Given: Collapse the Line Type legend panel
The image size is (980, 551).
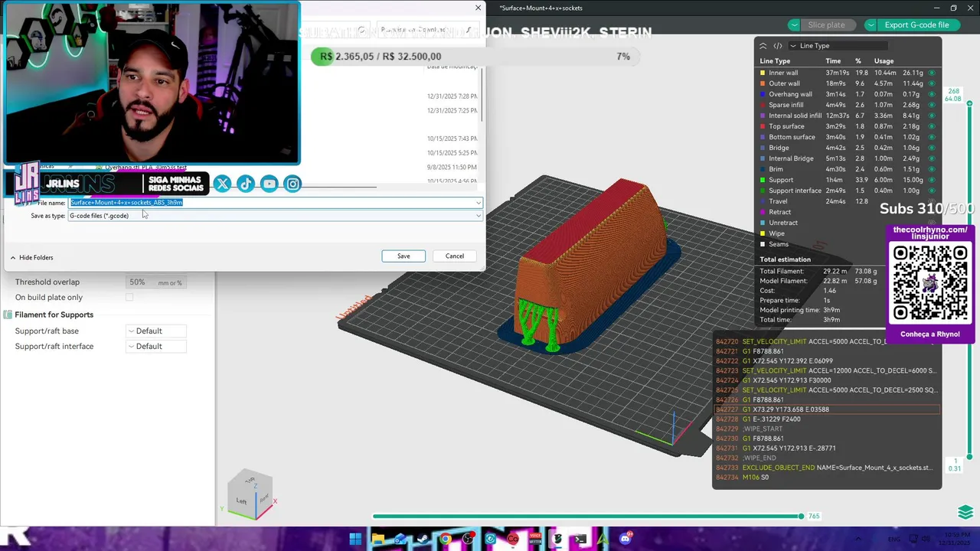Looking at the screenshot, I should [x=763, y=46].
